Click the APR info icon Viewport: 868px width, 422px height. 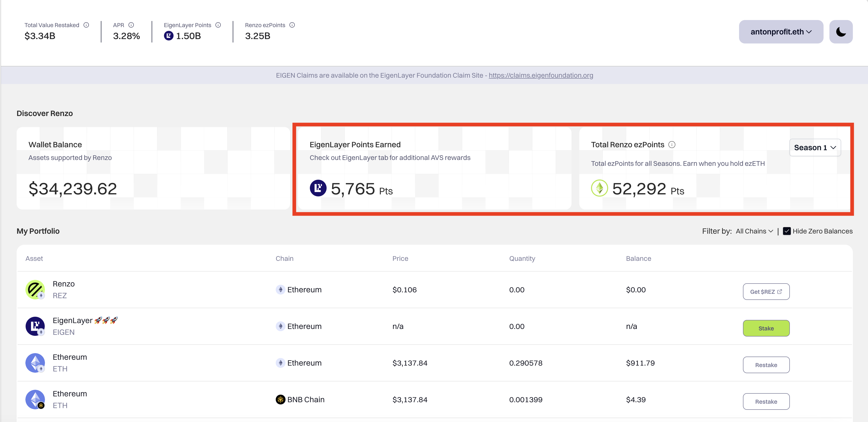131,25
